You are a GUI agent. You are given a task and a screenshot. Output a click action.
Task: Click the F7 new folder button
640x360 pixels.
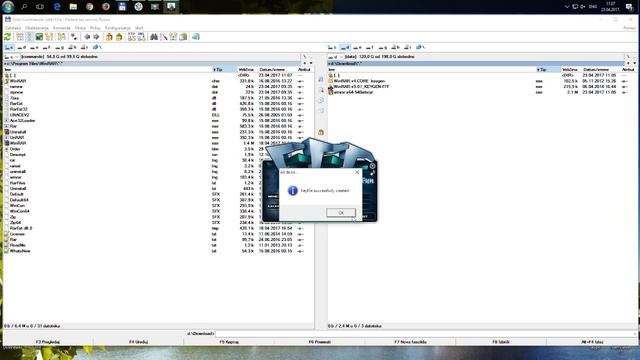coord(410,342)
